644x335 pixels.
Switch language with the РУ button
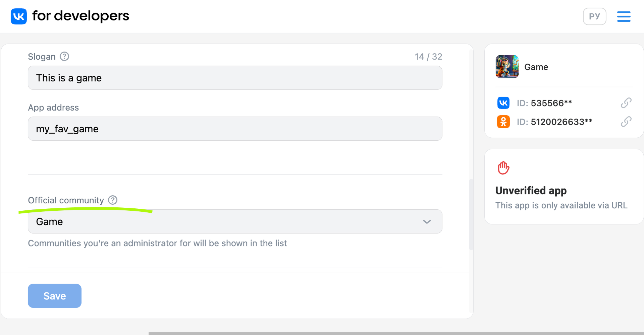pos(594,16)
